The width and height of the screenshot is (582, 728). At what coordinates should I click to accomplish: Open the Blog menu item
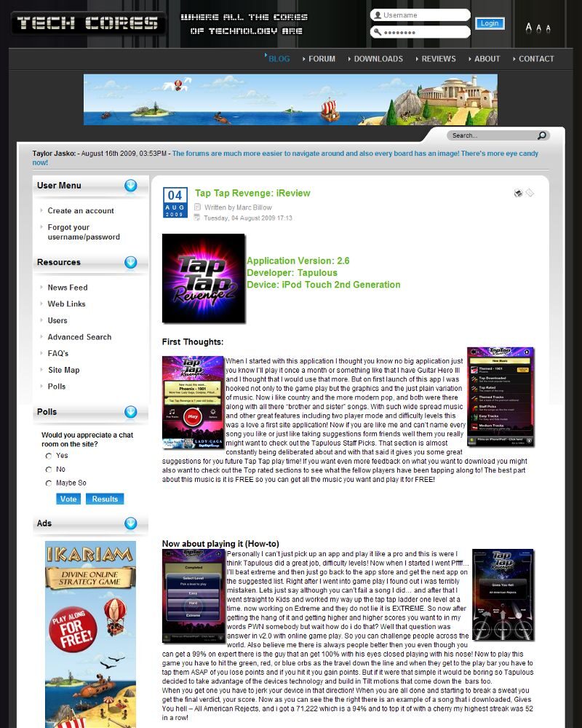click(x=279, y=59)
